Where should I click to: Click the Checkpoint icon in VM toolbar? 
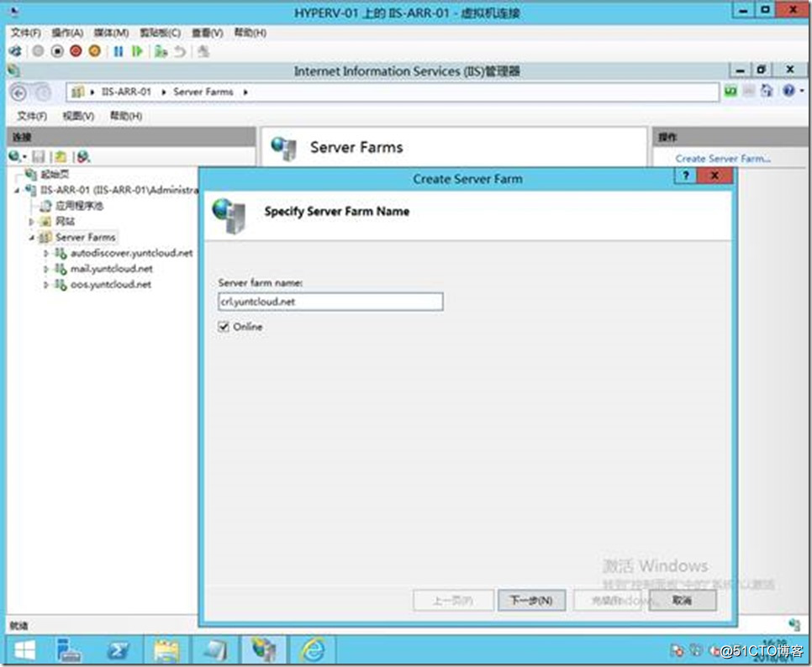click(161, 51)
